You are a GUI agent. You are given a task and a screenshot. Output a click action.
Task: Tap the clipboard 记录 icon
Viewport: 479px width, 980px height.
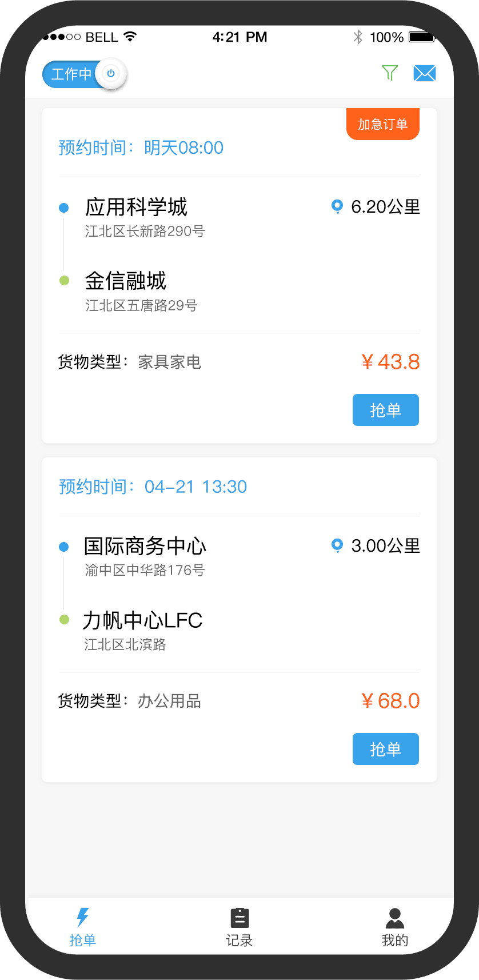tap(240, 918)
